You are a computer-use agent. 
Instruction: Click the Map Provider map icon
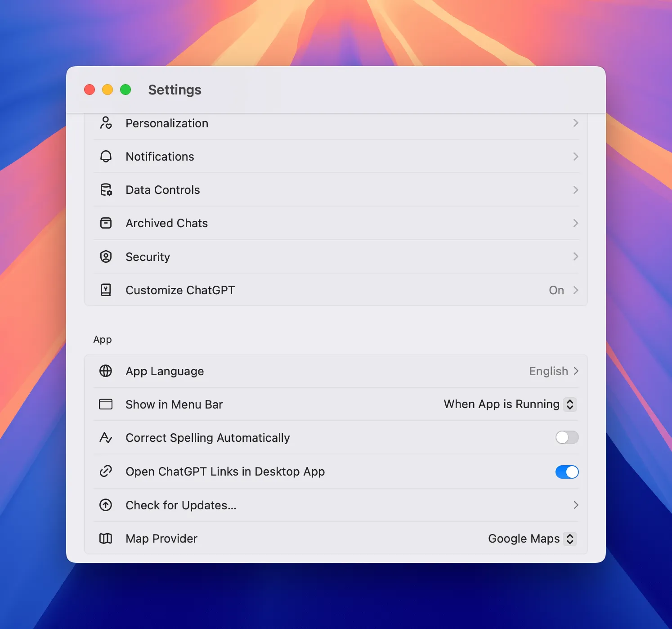(x=106, y=538)
